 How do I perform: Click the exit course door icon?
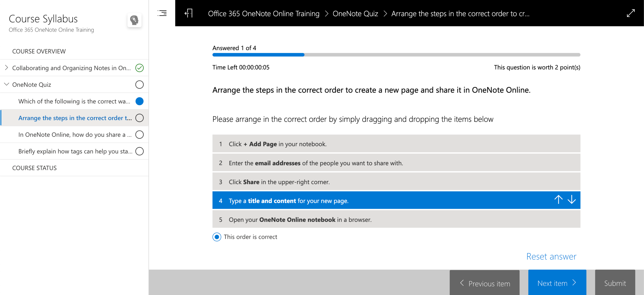189,13
